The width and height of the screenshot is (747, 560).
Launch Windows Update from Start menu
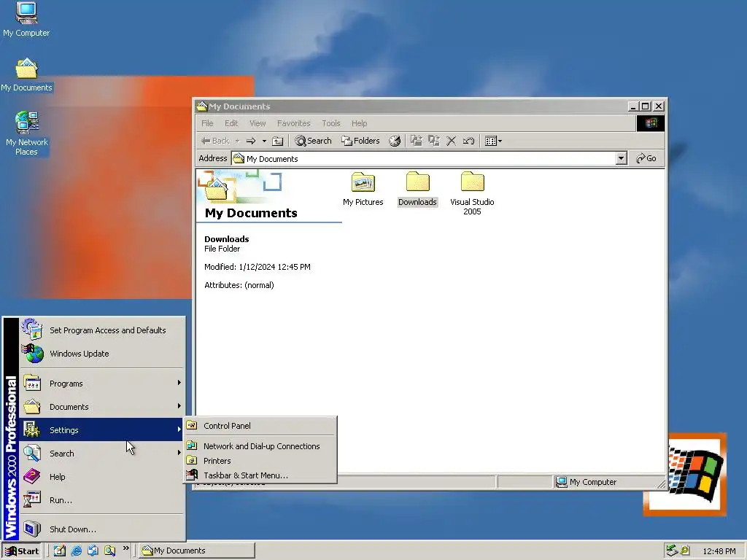[102, 354]
